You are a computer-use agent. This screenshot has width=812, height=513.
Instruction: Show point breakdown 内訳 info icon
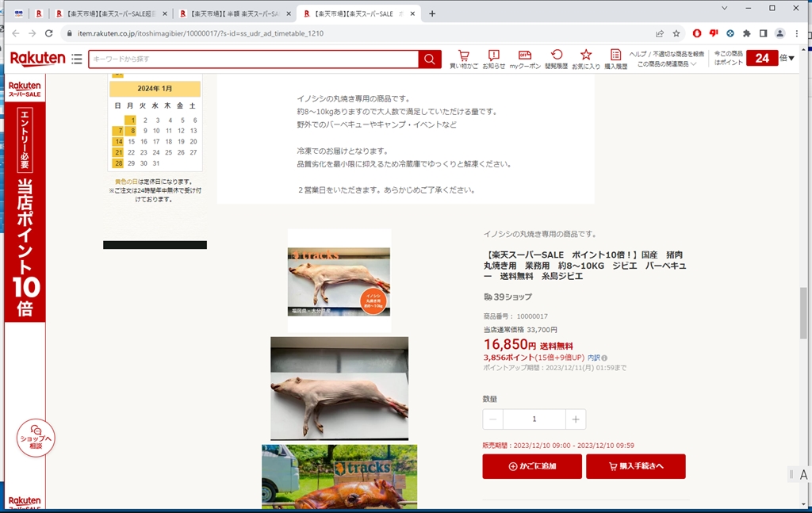[604, 358]
